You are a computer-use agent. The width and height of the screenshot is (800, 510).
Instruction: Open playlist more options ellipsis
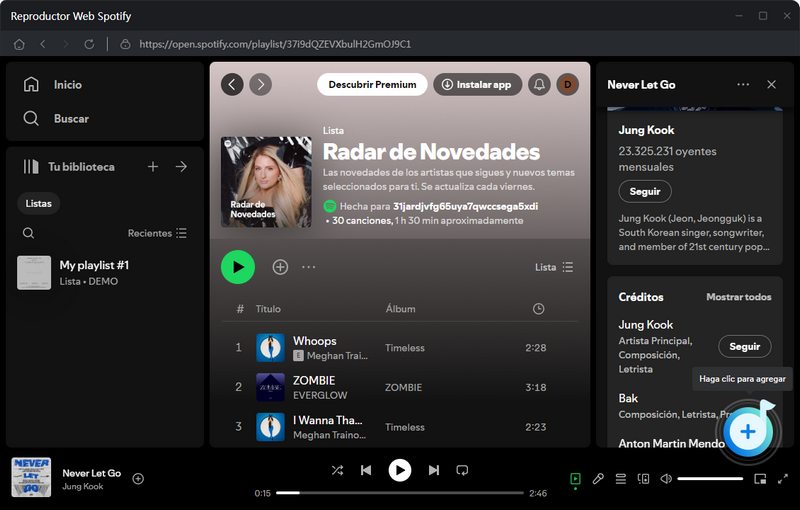point(309,267)
